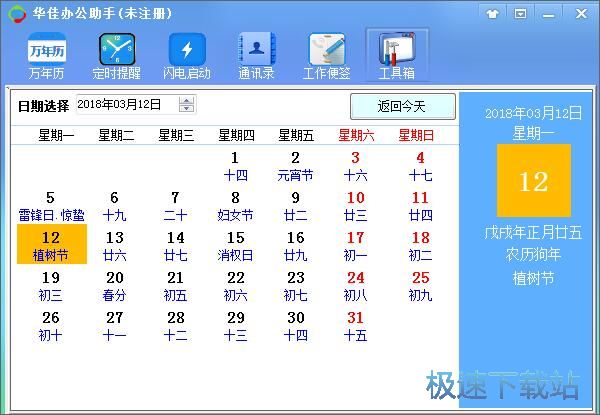Open 定时提醒 clock reminder tool
This screenshot has height=415, width=600.
coord(116,55)
